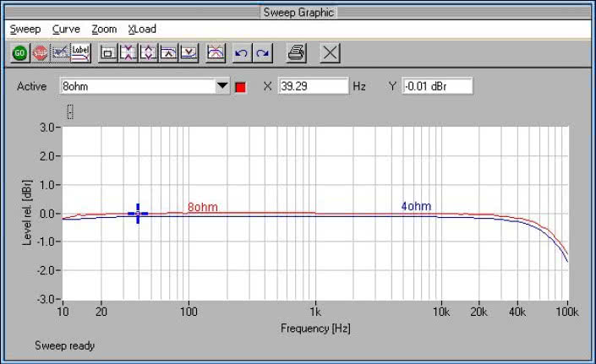Start the sweep with the green GO icon
Viewport: 596px width, 364px height.
coord(19,52)
